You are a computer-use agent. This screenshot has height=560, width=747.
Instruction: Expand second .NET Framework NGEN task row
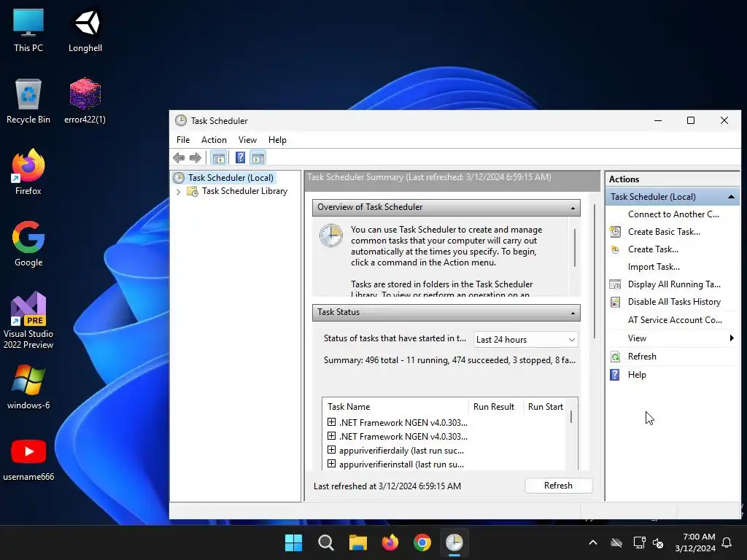[x=332, y=436]
